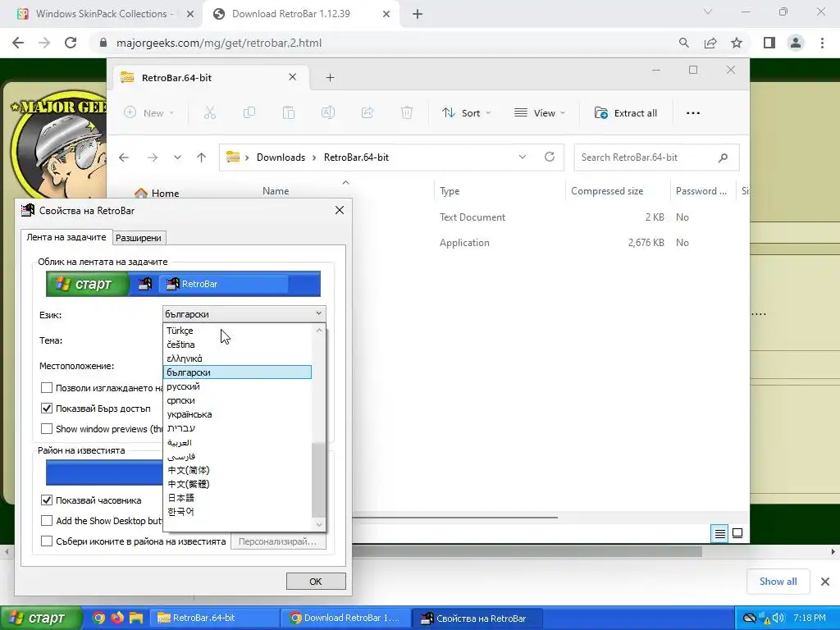
Task: Click the language list scrollbar thumb
Action: pos(319,479)
